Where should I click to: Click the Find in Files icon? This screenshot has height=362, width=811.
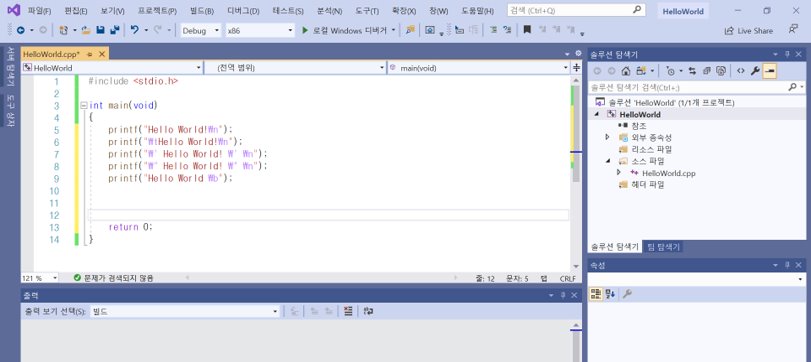(x=410, y=31)
